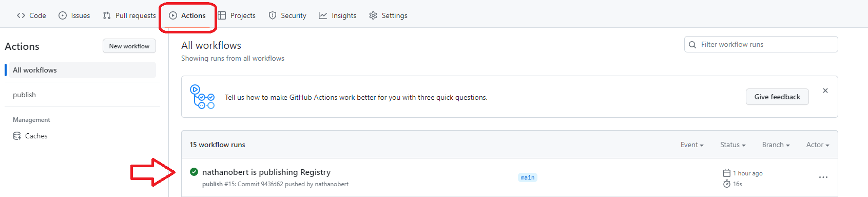The height and width of the screenshot is (197, 868).
Task: Dismiss the feedback banner with X
Action: click(x=825, y=91)
